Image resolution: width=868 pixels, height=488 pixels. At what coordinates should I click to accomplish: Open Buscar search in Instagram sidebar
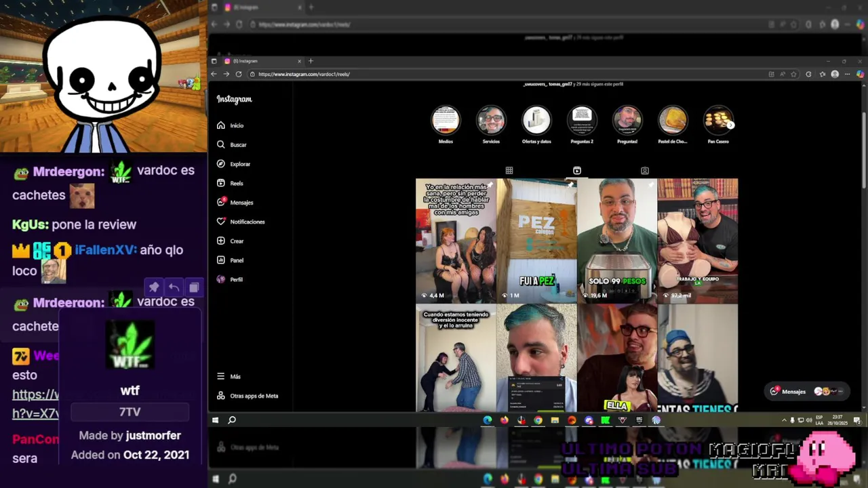231,144
